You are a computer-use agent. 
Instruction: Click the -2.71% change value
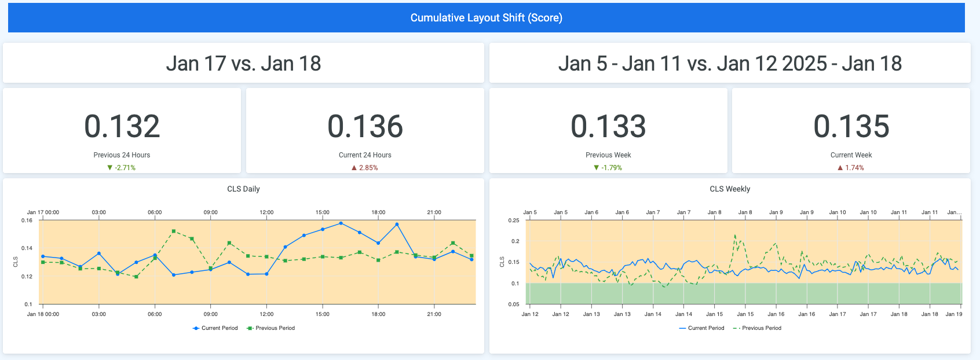125,168
